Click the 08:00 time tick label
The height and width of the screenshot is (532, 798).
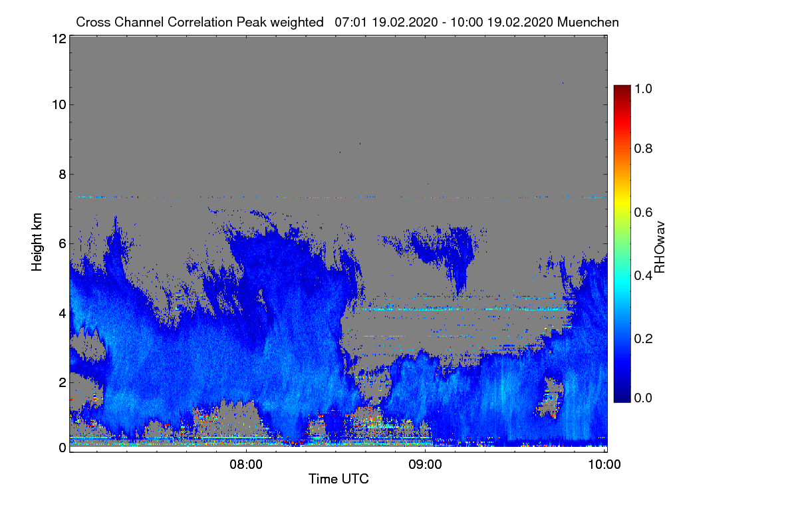247,465
